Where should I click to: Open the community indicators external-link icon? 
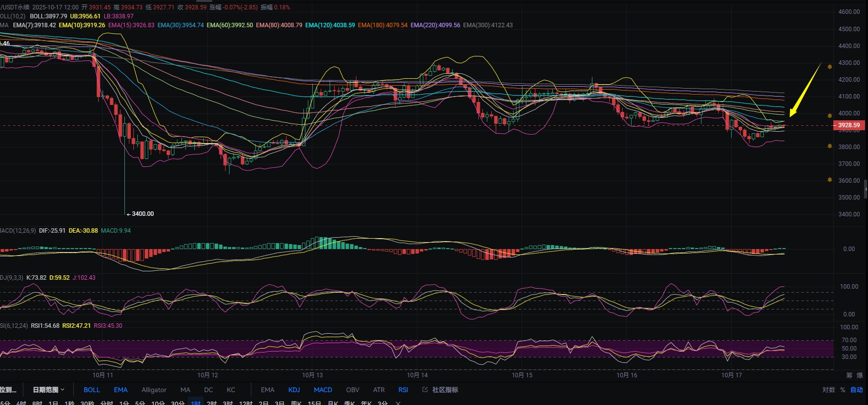click(x=425, y=390)
